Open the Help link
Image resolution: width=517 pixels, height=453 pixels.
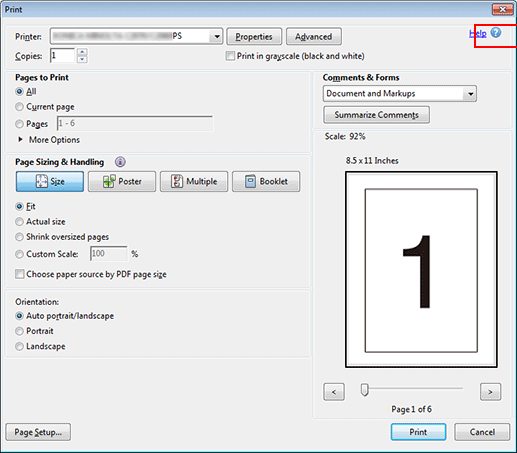478,33
